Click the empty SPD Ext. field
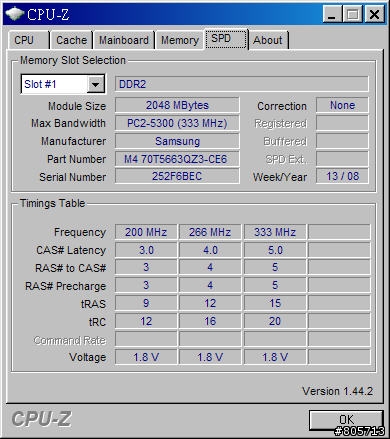Image resolution: width=390 pixels, height=439 pixels. [342, 159]
